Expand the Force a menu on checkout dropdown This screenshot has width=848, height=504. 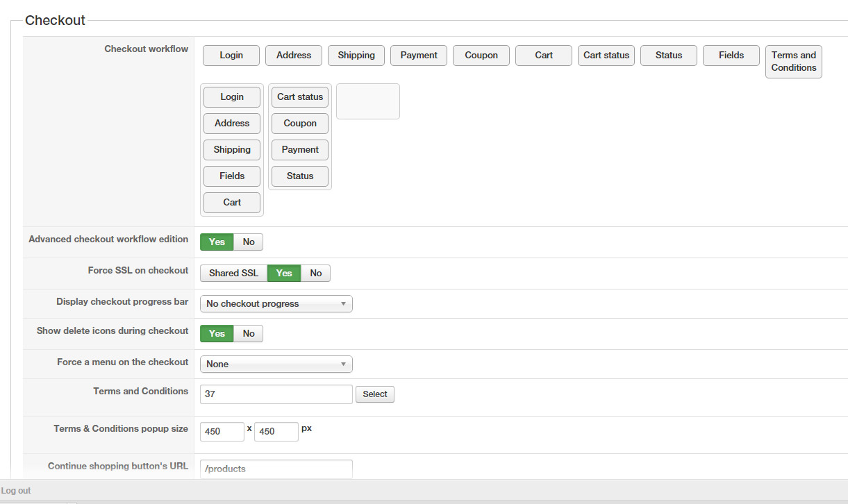[x=276, y=364]
